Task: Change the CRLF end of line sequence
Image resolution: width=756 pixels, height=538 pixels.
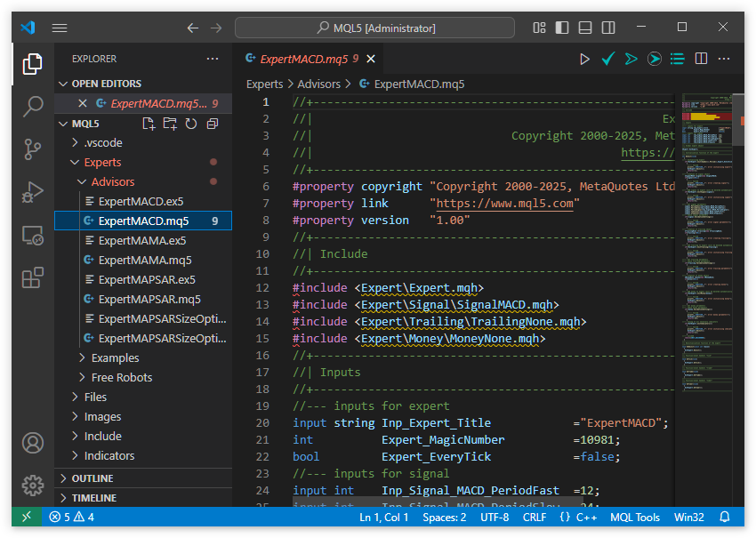Action: click(x=535, y=518)
